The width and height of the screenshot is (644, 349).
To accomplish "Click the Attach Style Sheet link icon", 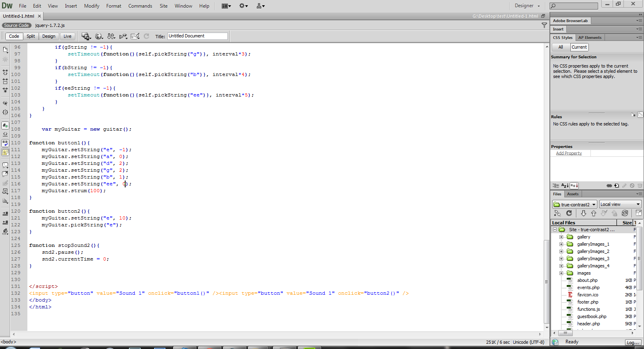I will (x=609, y=186).
